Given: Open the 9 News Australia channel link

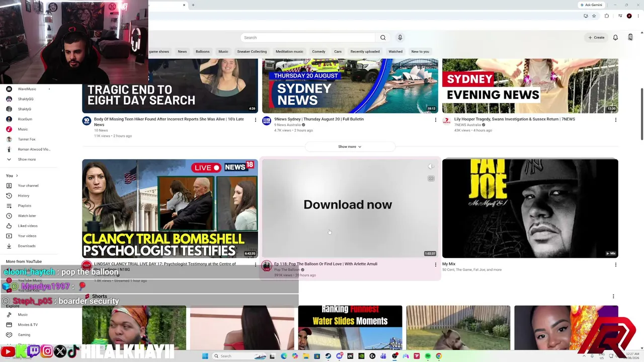Looking at the screenshot, I should point(287,125).
